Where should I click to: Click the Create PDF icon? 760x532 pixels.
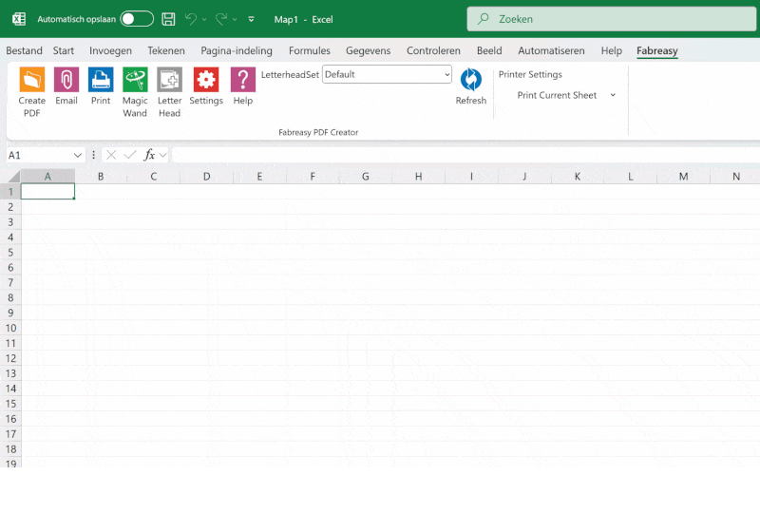click(31, 80)
